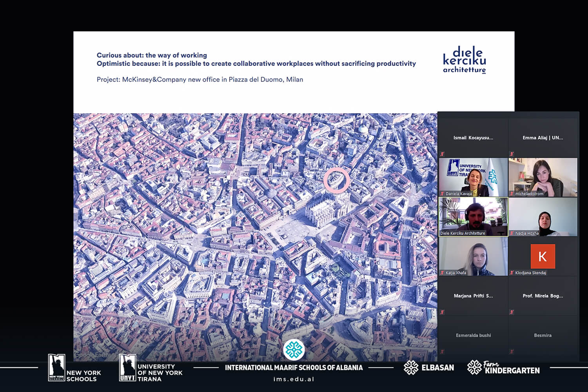588x392 pixels.
Task: Select the Esmeralda bushi participant tile
Action: coord(473,335)
